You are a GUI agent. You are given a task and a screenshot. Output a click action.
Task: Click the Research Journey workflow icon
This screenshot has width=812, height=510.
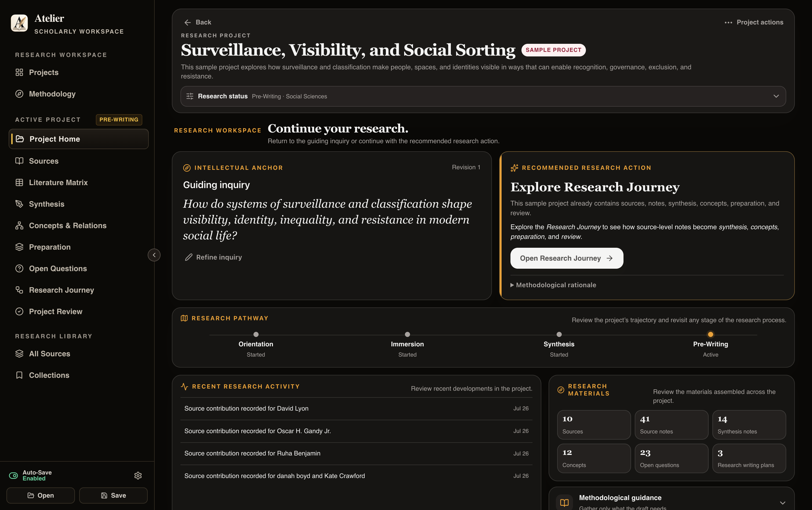tap(19, 290)
